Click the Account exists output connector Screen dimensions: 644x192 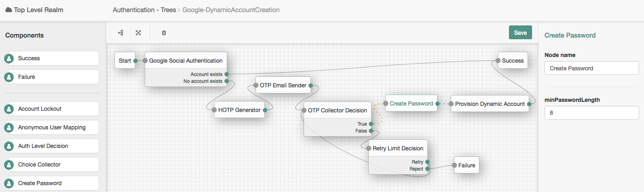pos(227,74)
